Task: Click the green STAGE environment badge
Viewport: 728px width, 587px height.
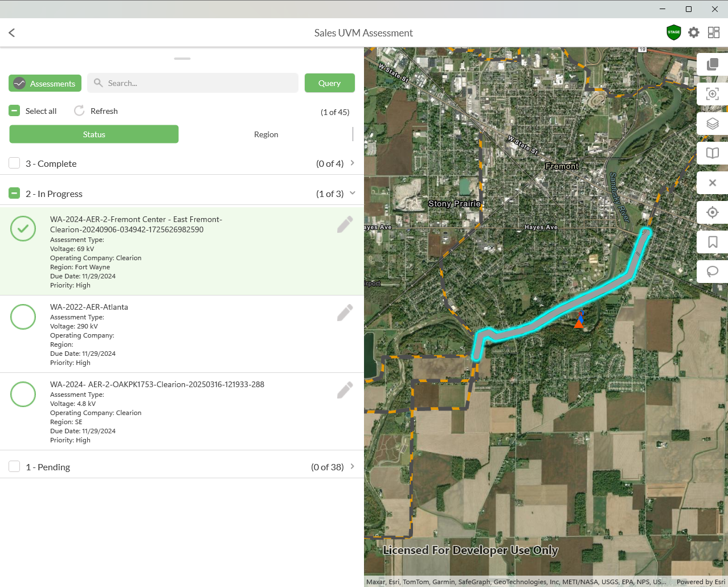Action: click(673, 32)
